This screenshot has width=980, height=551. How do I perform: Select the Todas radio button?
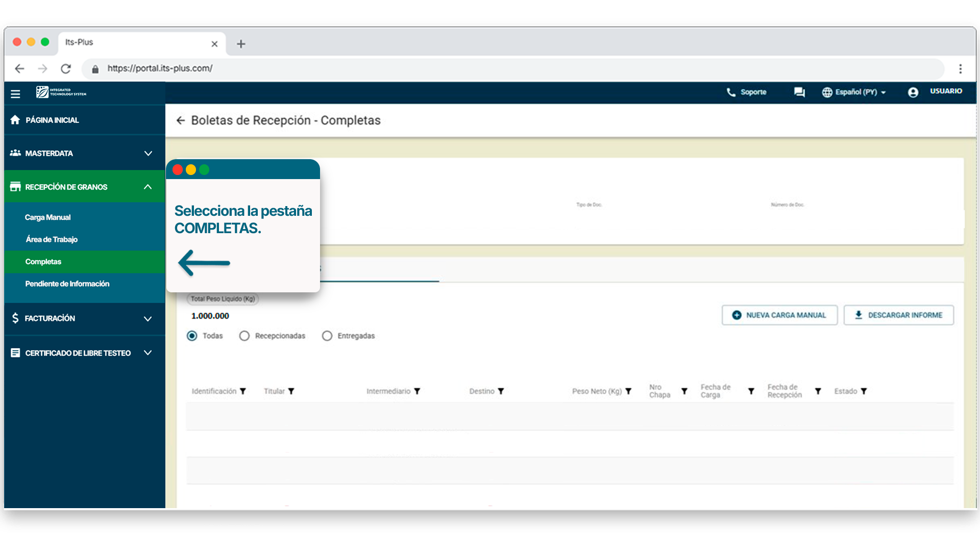coord(192,336)
